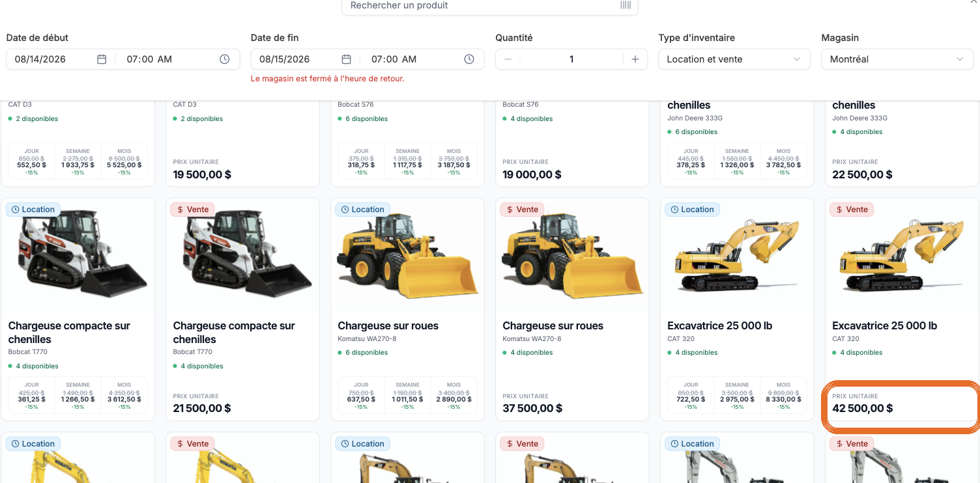Image resolution: width=980 pixels, height=483 pixels.
Task: Select the end date field 08/15/2026
Action: click(285, 59)
